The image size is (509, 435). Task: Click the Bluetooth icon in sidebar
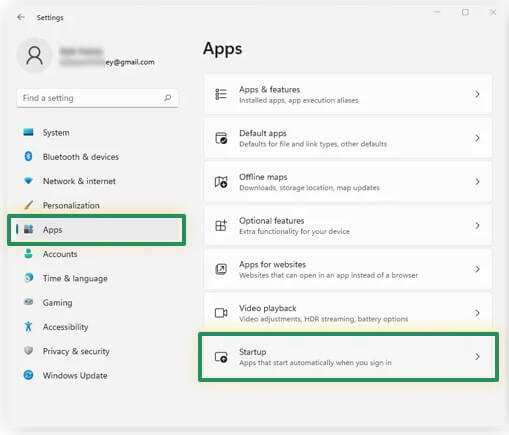pyautogui.click(x=28, y=156)
